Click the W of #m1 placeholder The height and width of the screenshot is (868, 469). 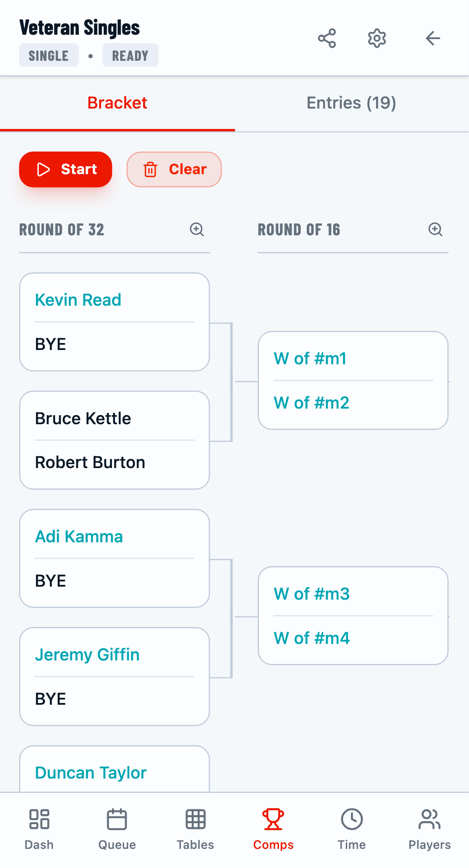point(310,359)
